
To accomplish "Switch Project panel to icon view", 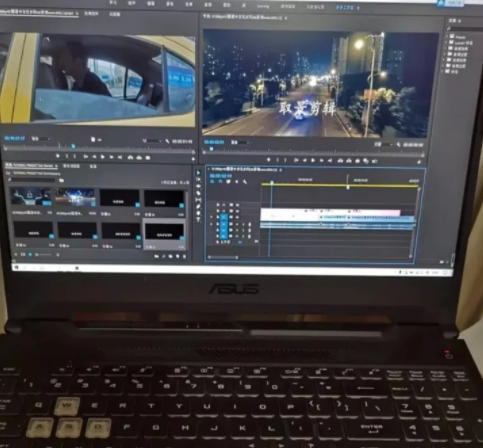I will (30, 255).
